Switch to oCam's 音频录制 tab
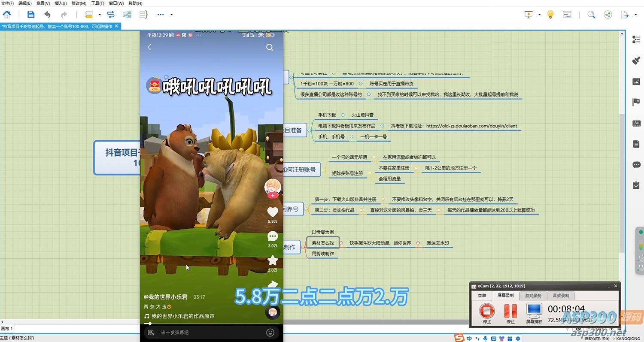Image resolution: width=644 pixels, height=342 pixels. (561, 296)
